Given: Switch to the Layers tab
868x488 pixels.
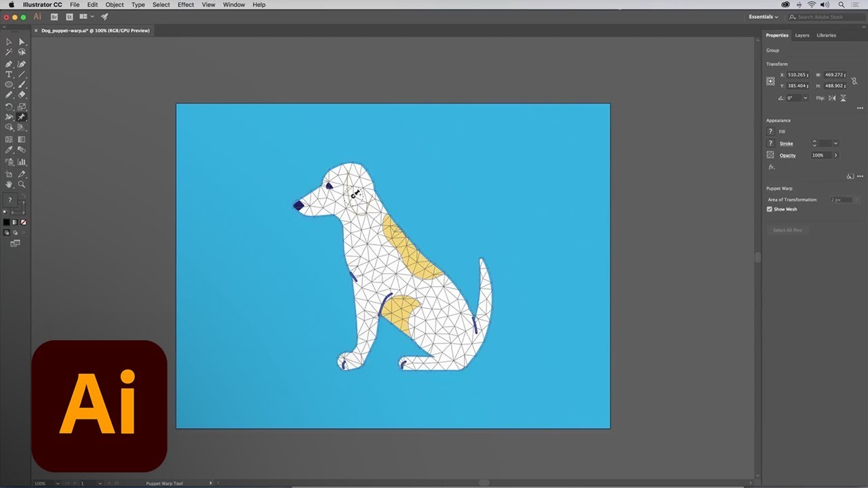Looking at the screenshot, I should coord(802,35).
